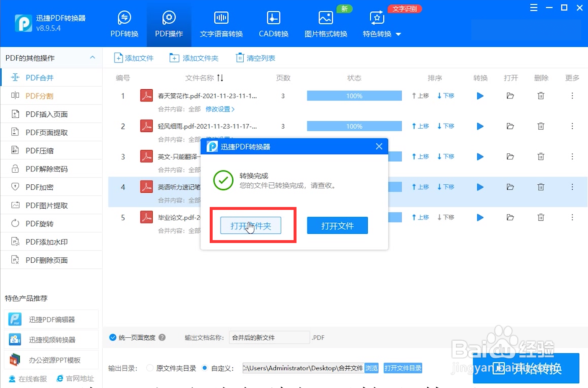
Task: Toggle 统一页面宽度 checkbox
Action: coord(113,337)
